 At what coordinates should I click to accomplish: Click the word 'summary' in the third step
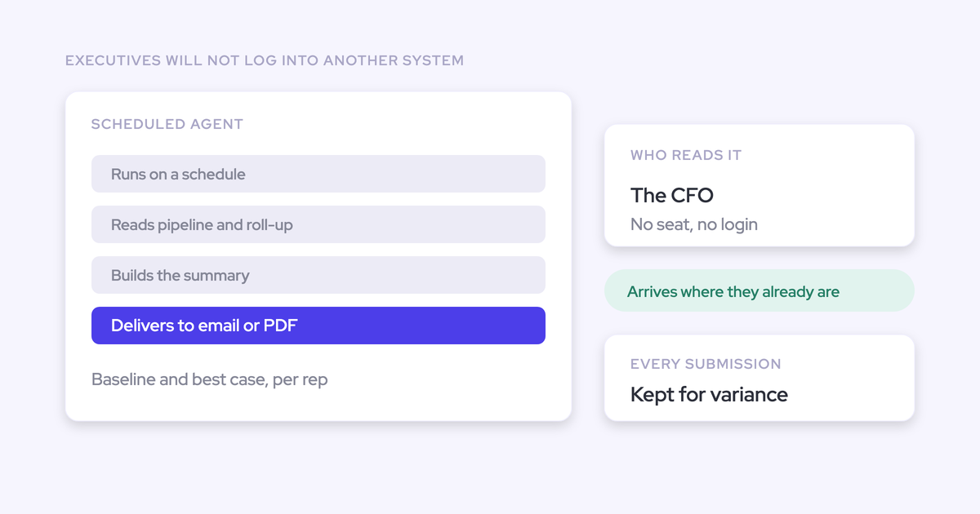click(x=216, y=276)
